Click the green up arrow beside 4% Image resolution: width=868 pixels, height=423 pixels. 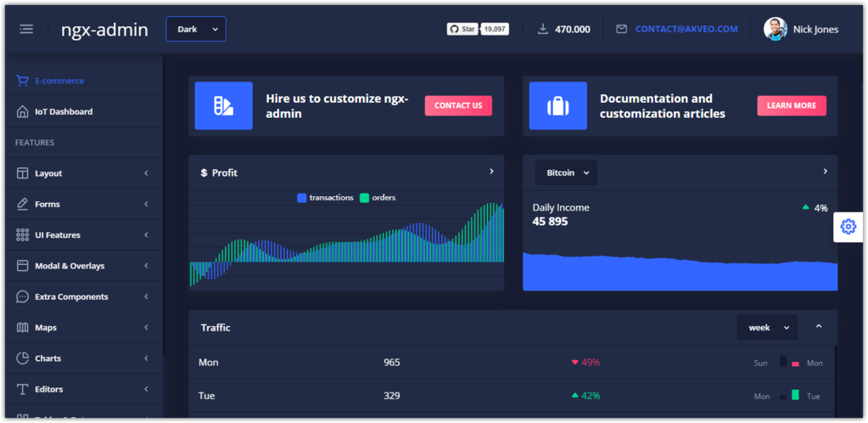tap(806, 207)
